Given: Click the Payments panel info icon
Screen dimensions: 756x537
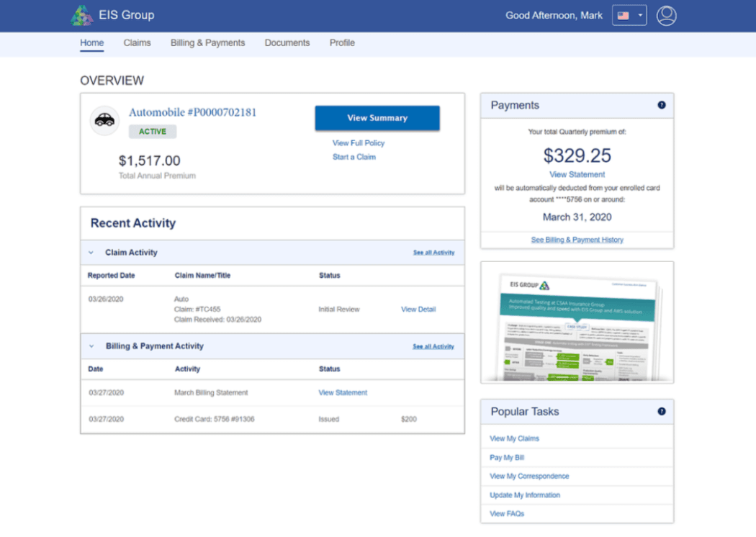Looking at the screenshot, I should (x=661, y=105).
